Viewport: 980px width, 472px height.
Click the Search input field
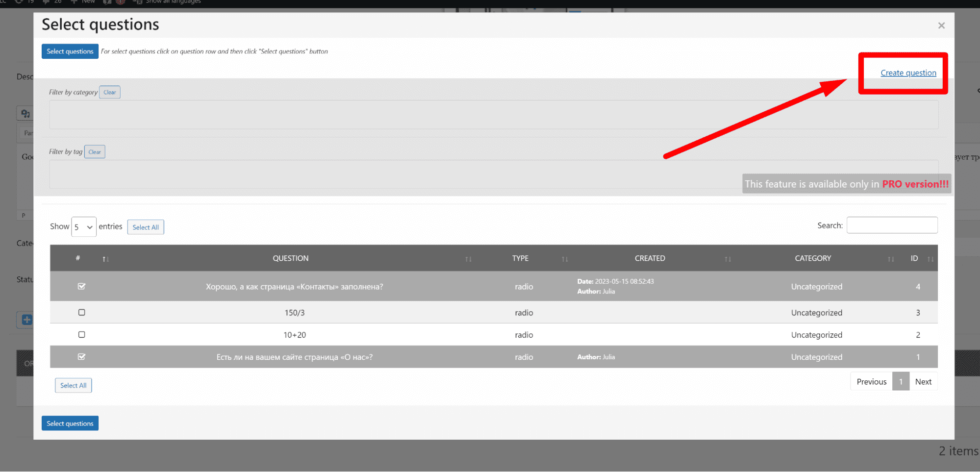[x=892, y=225]
